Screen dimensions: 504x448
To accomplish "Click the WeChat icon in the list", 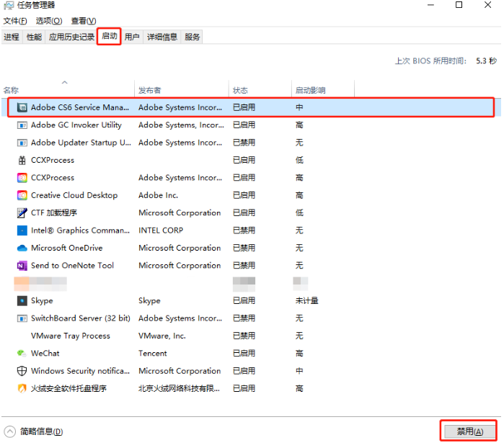I will point(22,354).
